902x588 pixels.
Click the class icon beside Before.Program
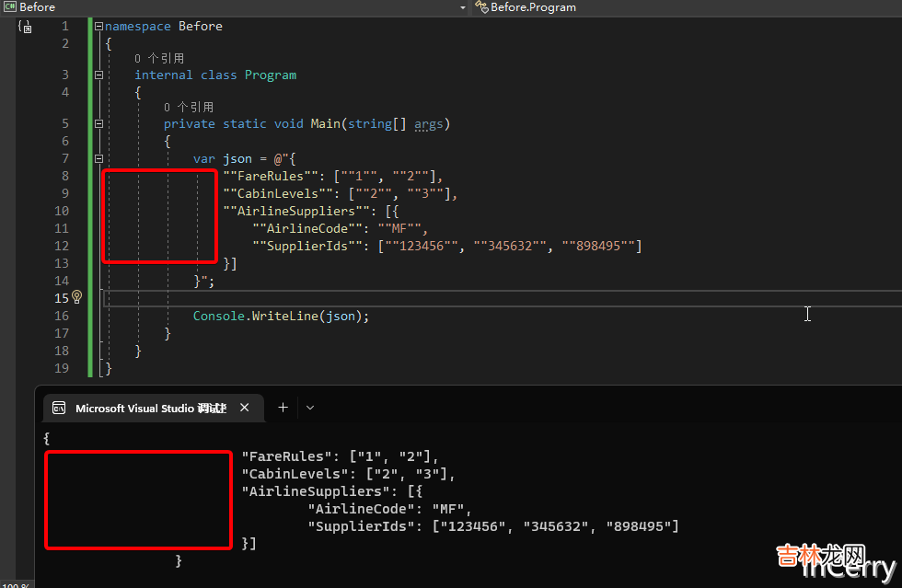click(480, 7)
